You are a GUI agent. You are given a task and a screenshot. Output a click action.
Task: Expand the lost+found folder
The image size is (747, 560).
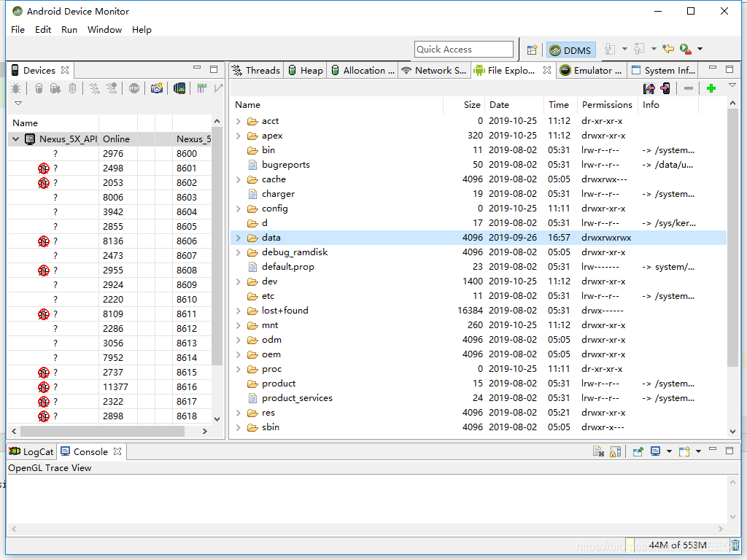pos(239,311)
